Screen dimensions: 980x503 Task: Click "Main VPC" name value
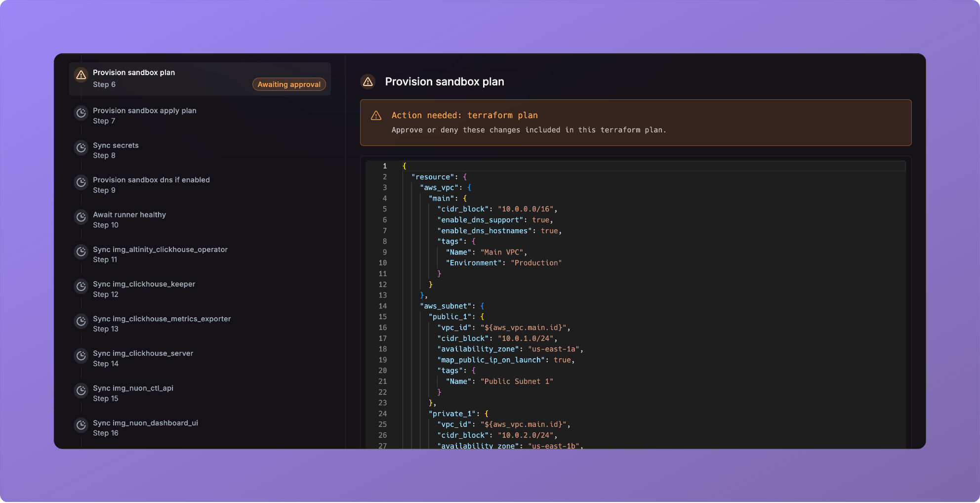[x=501, y=252]
